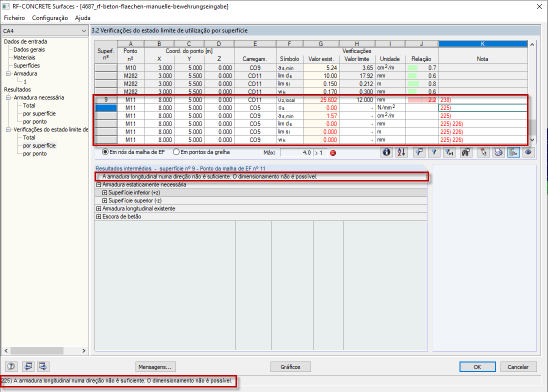Collapse the Armadura tree node

(x=8, y=73)
